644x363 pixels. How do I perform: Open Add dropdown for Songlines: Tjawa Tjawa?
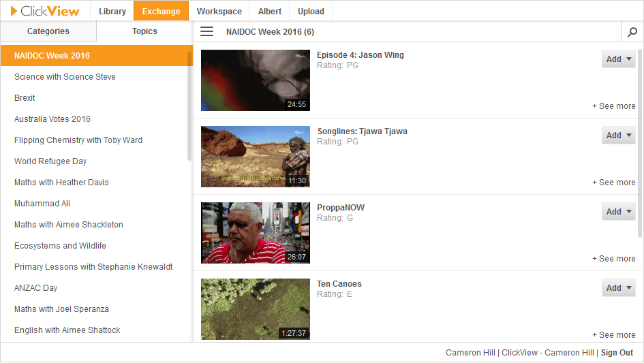(x=618, y=136)
